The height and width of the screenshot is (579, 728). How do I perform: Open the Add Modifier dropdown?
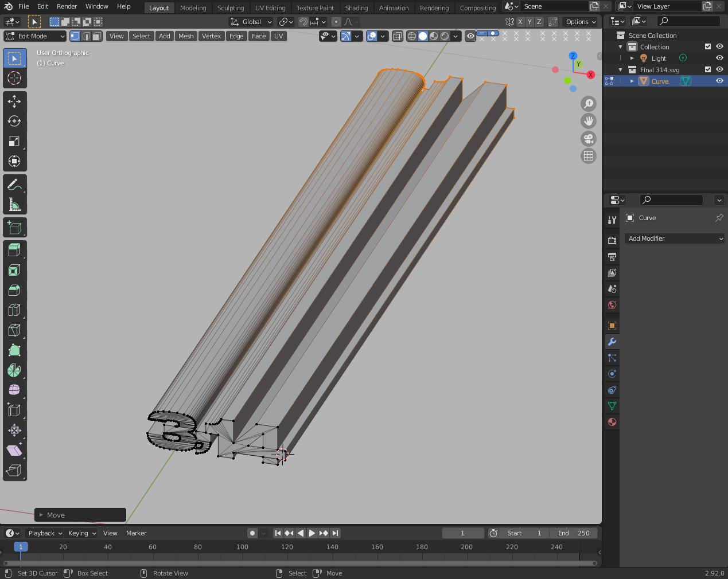[x=674, y=238]
